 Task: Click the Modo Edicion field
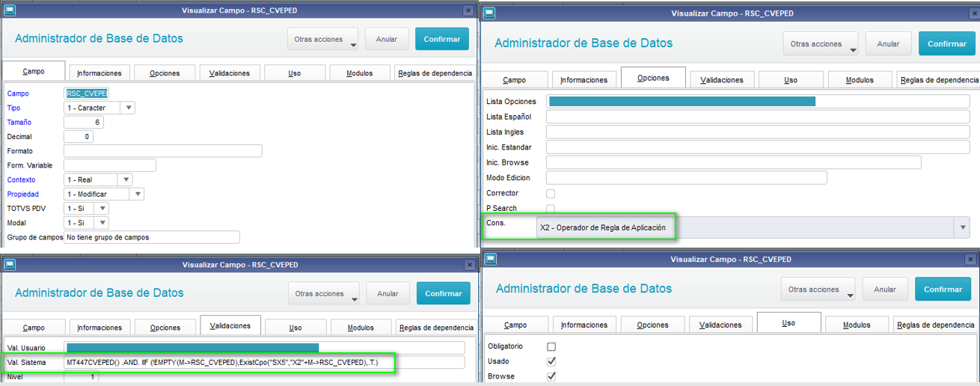click(x=687, y=178)
